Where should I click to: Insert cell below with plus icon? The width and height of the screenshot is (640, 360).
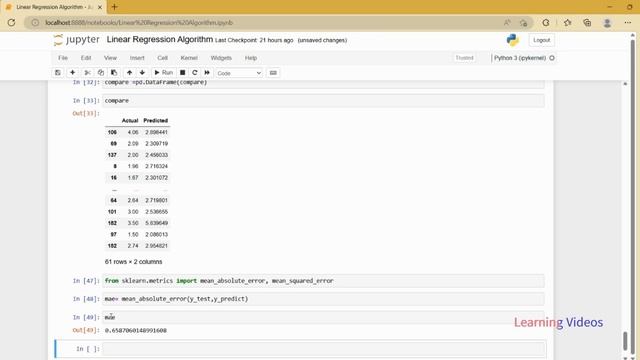coord(72,73)
